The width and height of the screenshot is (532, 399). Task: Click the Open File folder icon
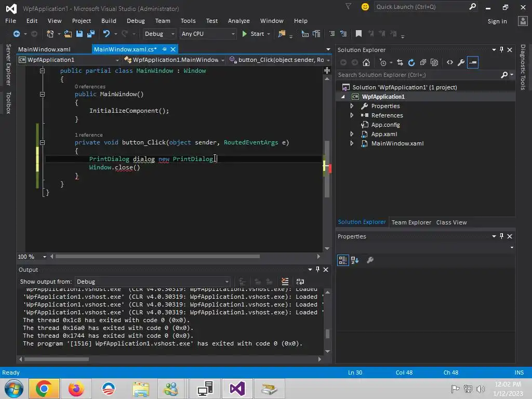[68, 34]
